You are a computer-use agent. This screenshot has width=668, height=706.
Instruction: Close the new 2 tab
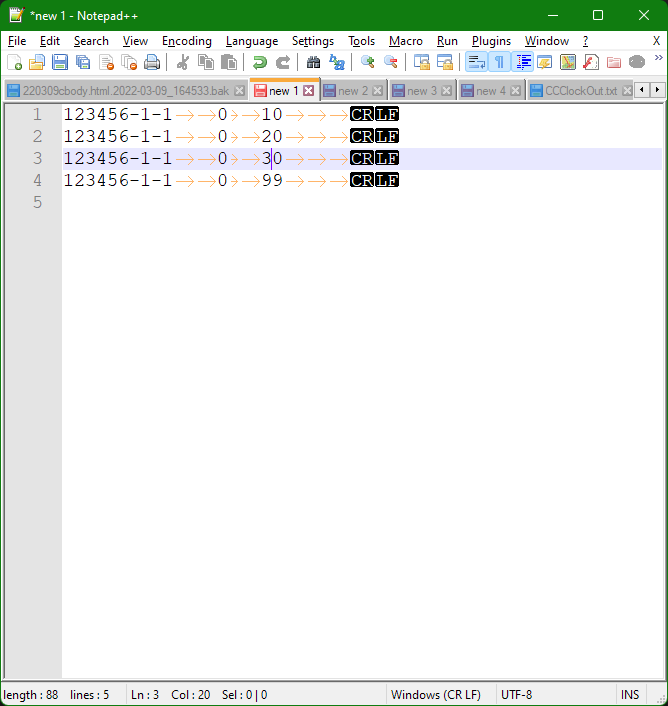[x=378, y=91]
